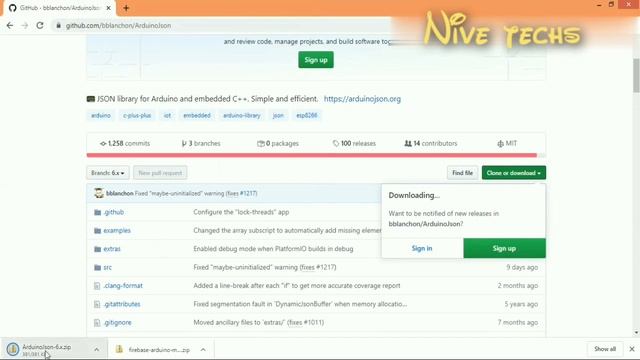Expand options for the ArduinoJson-6.x.zip download

[96, 349]
